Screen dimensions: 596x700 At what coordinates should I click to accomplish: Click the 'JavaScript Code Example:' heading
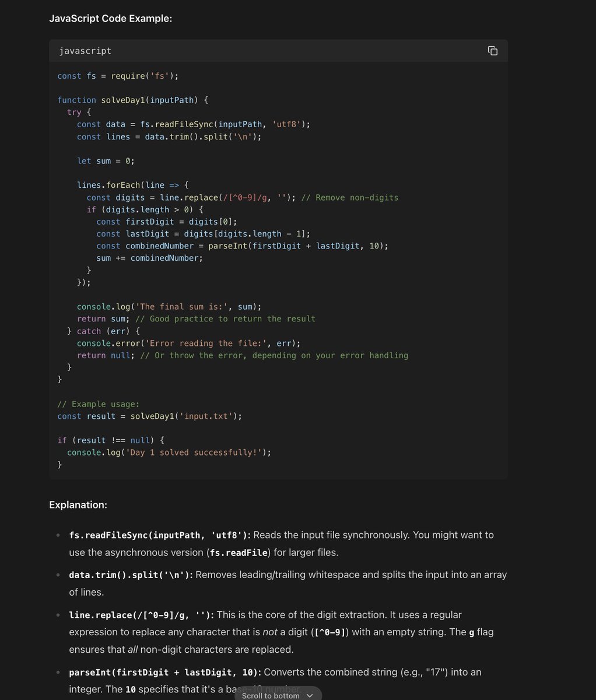[x=111, y=18]
